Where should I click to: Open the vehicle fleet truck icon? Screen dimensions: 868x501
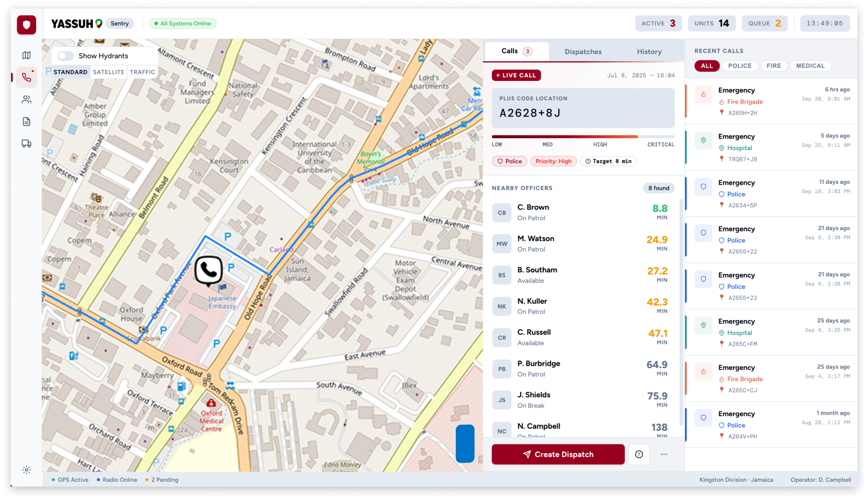[x=26, y=143]
